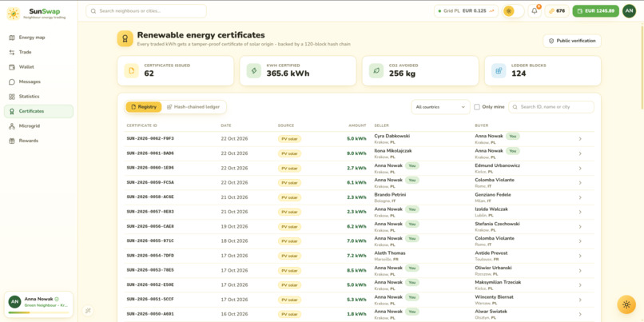Go to Trade in sidebar
Viewport: 644px width, 322px height.
[x=38, y=52]
